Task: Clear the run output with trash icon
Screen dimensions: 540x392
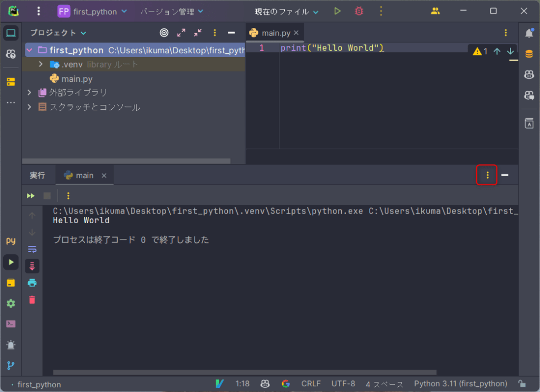Action: [32, 299]
